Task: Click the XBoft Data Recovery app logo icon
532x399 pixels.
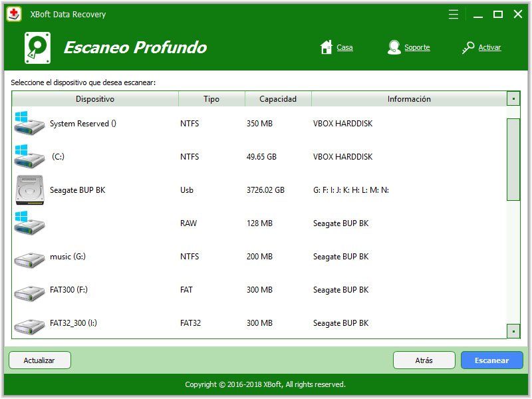Action: [x=14, y=14]
